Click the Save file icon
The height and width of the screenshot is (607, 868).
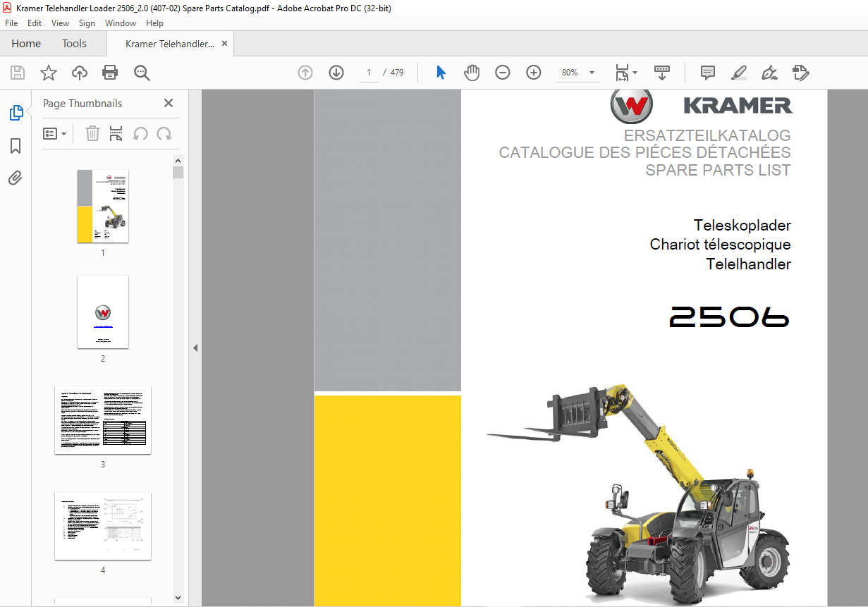[18, 73]
